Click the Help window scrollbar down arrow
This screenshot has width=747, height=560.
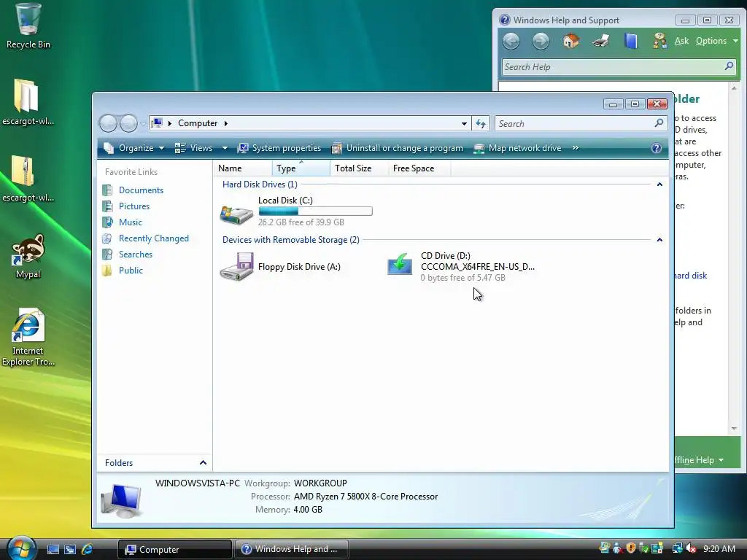(734, 429)
